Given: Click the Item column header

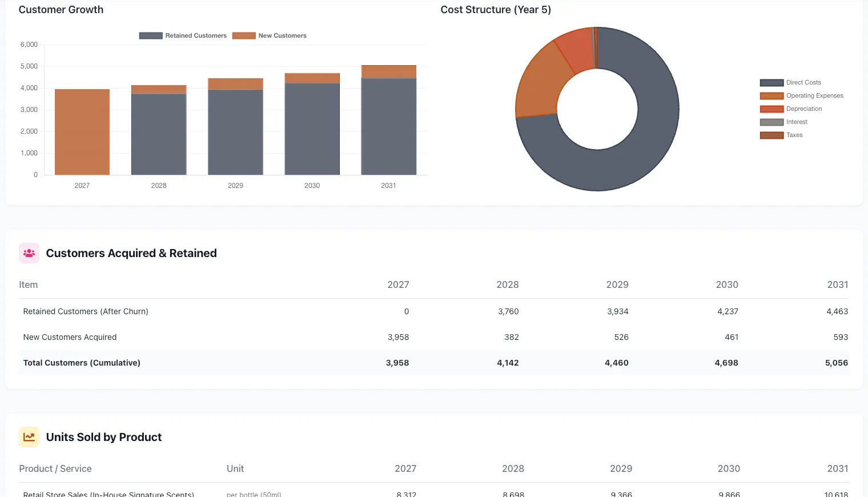Looking at the screenshot, I should (29, 284).
